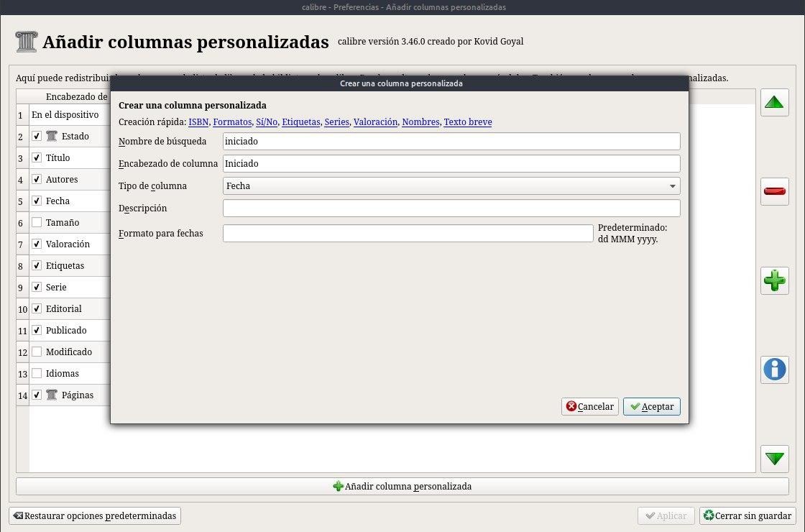Screen dimensions: 805x532
Task: Click the Cancelar button
Action: point(590,407)
